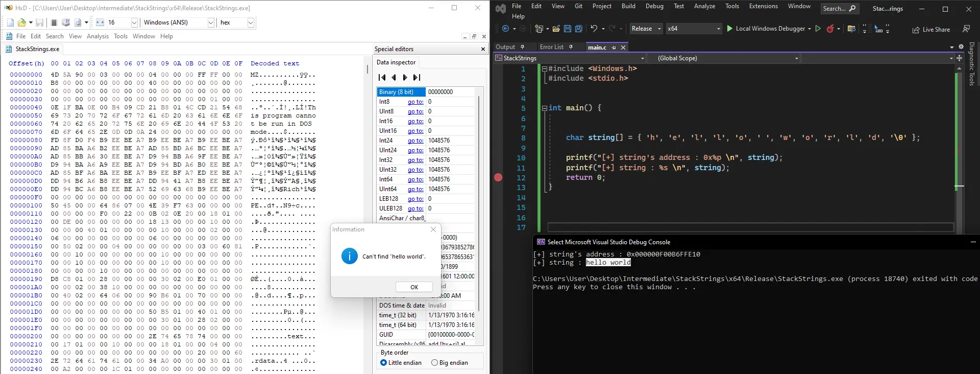Viewport: 980px width, 374px height.
Task: Click the breakpoint red dot on line 12
Action: tap(498, 178)
